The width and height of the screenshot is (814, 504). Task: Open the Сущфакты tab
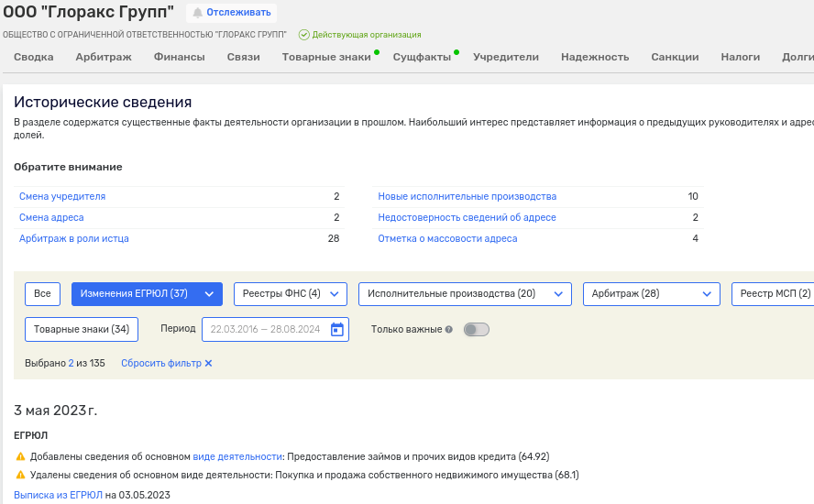(x=422, y=57)
